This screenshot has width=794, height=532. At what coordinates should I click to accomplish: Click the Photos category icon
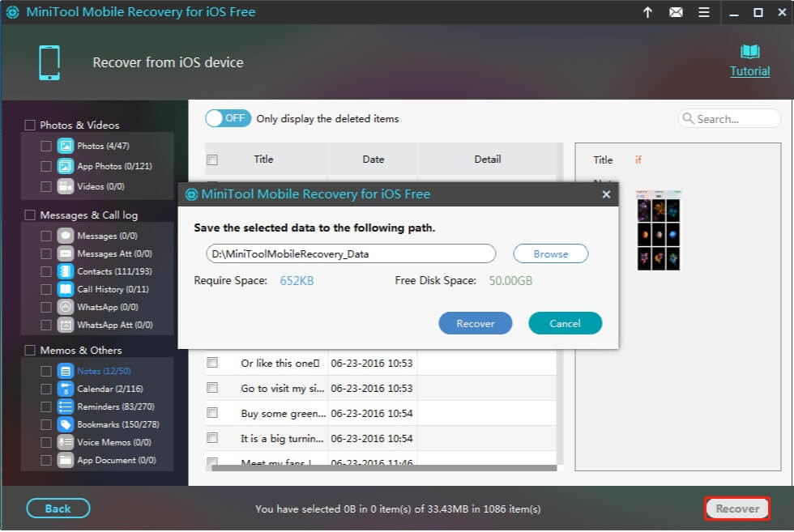pos(66,146)
